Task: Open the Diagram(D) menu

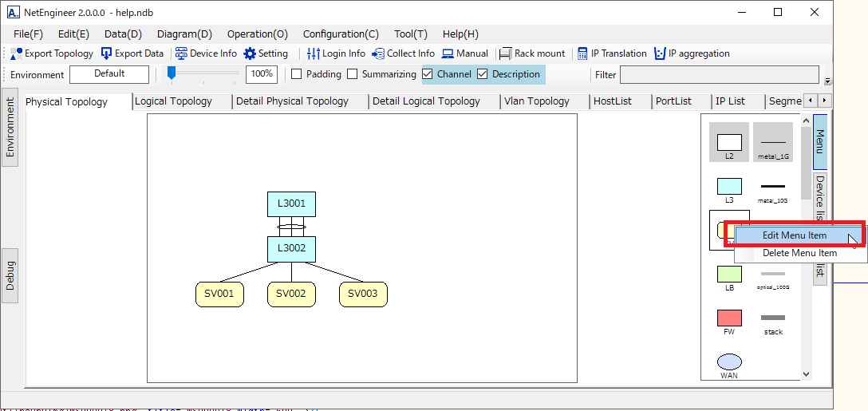Action: pos(184,34)
